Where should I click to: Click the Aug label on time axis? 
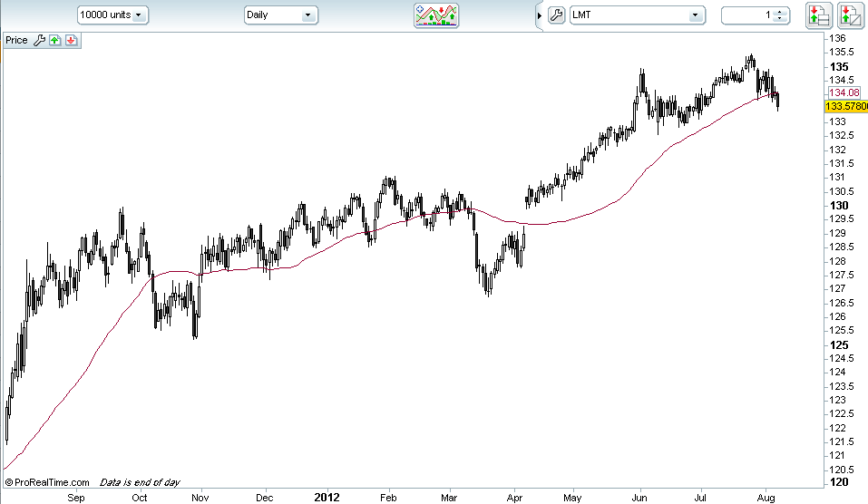click(766, 498)
